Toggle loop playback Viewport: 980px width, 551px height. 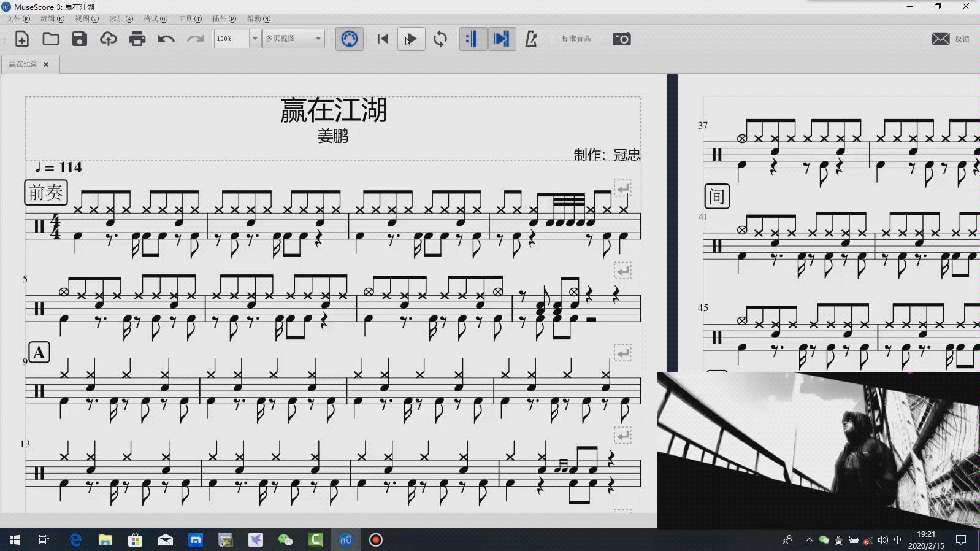pyautogui.click(x=440, y=39)
